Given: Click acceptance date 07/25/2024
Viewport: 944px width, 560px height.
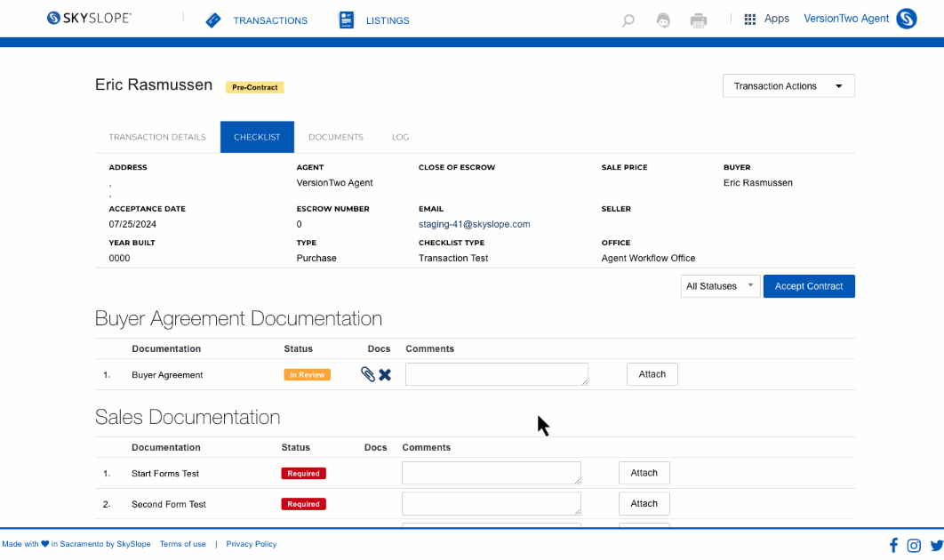Looking at the screenshot, I should pos(132,224).
